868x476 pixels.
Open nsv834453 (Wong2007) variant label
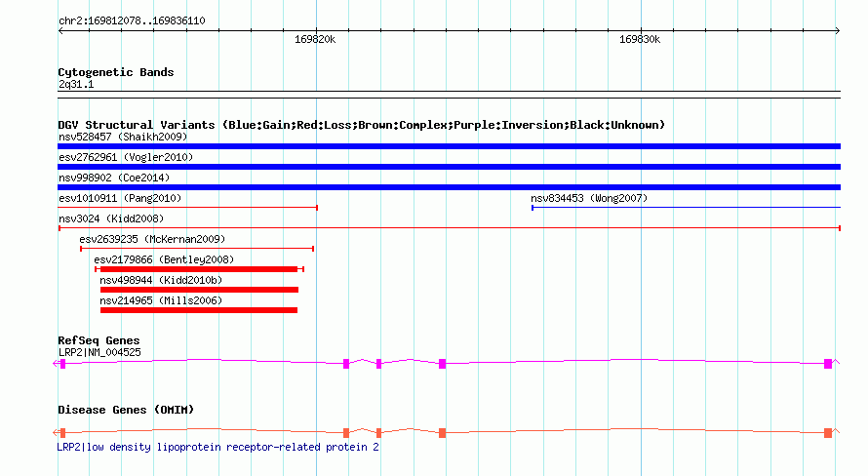coord(589,198)
